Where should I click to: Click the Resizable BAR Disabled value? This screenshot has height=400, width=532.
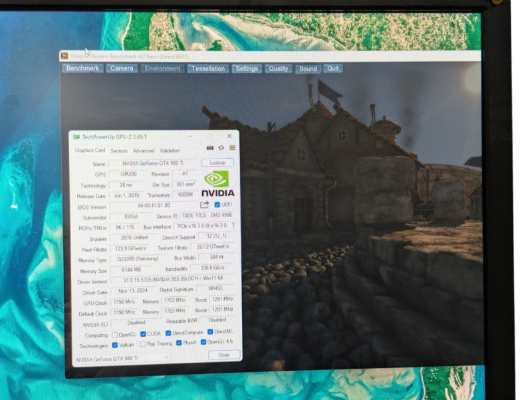click(217, 320)
